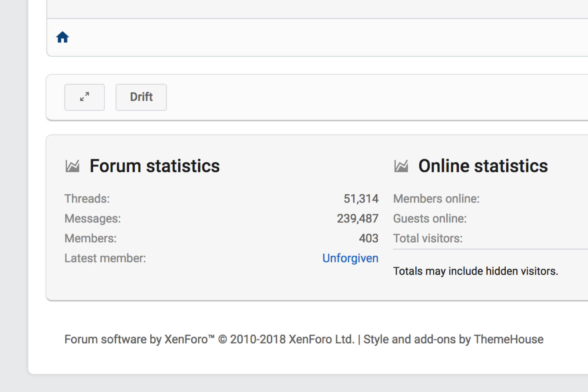Select the Threads count 51,314
Screen dimensions: 588x392
361,199
